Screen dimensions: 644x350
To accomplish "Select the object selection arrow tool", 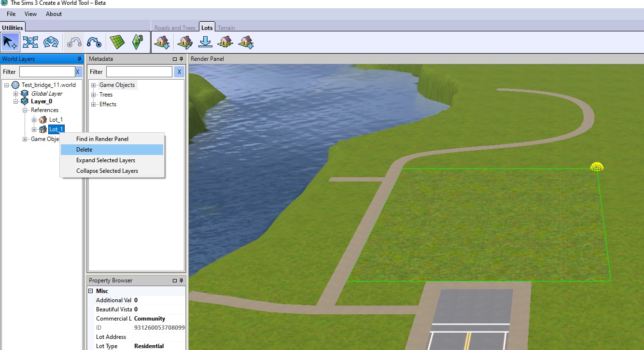I will (10, 42).
